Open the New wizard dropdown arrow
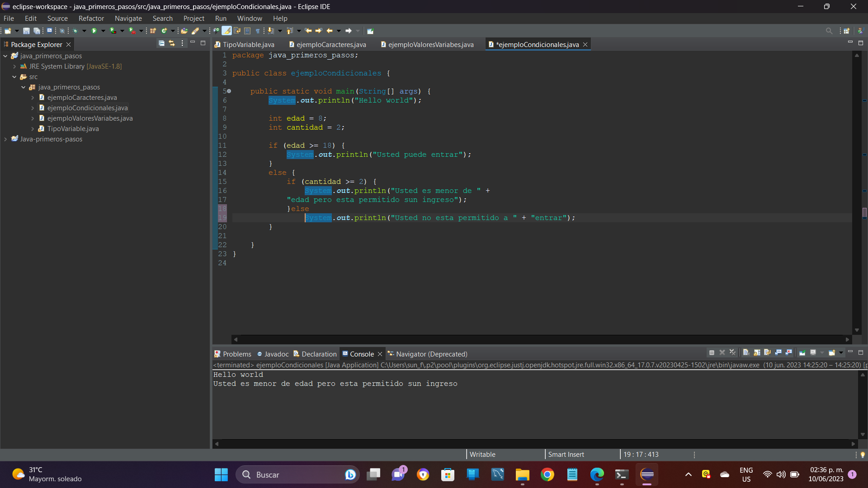 point(17,31)
